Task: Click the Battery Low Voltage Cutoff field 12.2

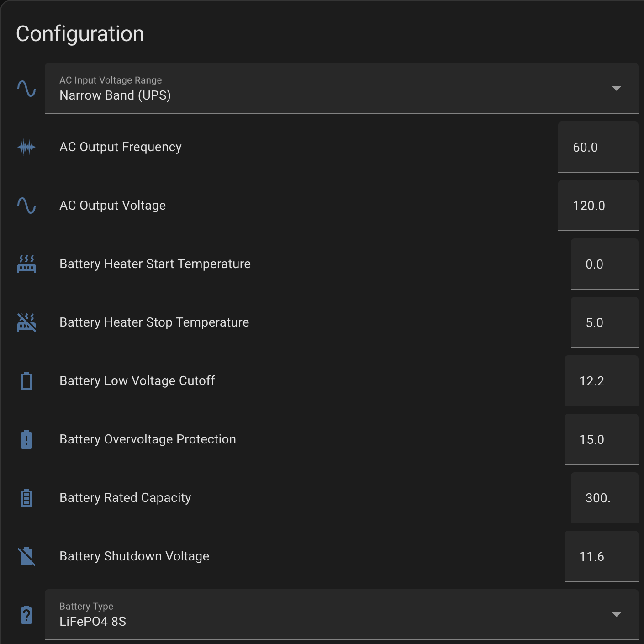Action: [601, 381]
